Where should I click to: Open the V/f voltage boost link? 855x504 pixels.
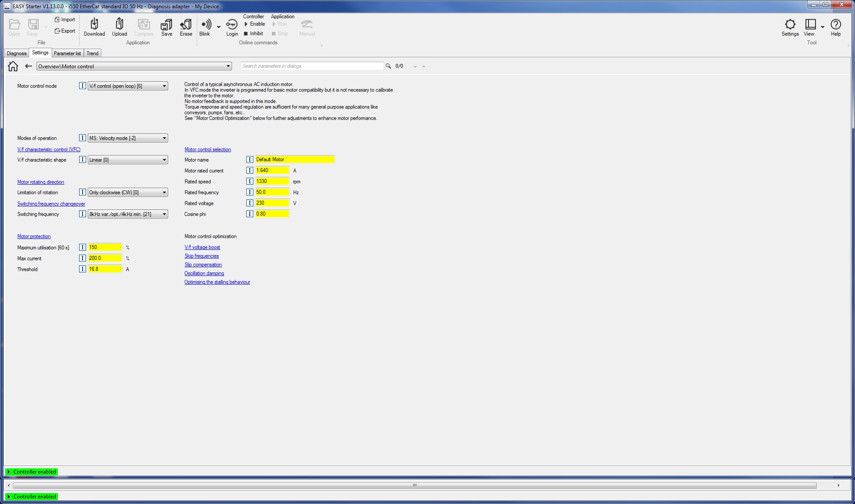202,247
